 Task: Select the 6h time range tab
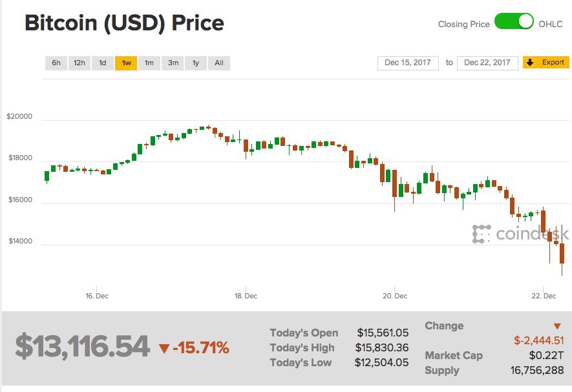[x=56, y=63]
